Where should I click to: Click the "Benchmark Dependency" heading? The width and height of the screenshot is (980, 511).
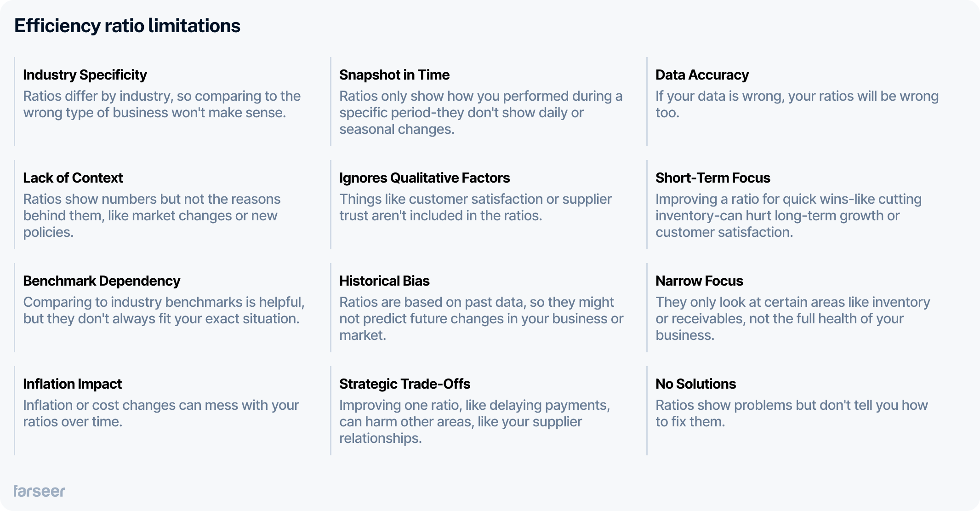102,281
